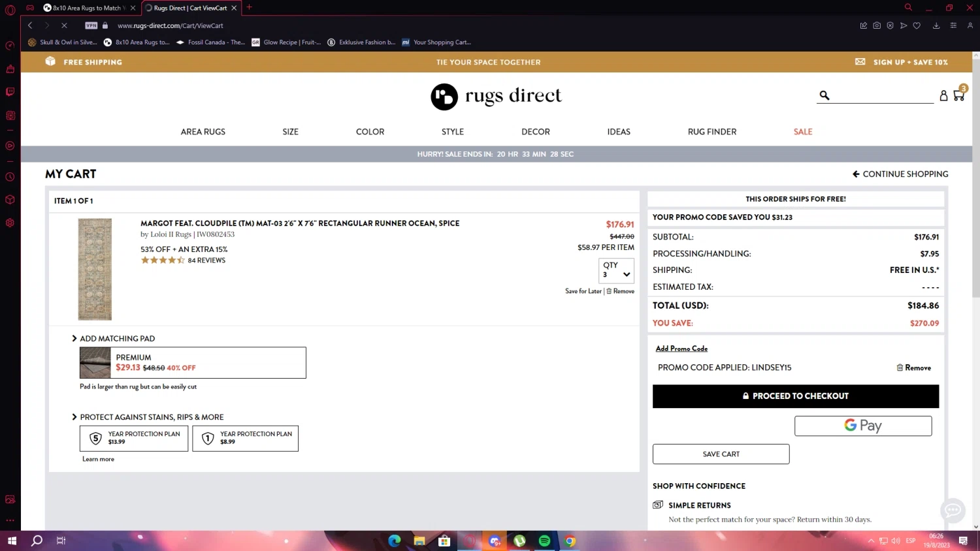Viewport: 980px width, 551px height.
Task: Click the rugs direct logo
Action: click(496, 97)
